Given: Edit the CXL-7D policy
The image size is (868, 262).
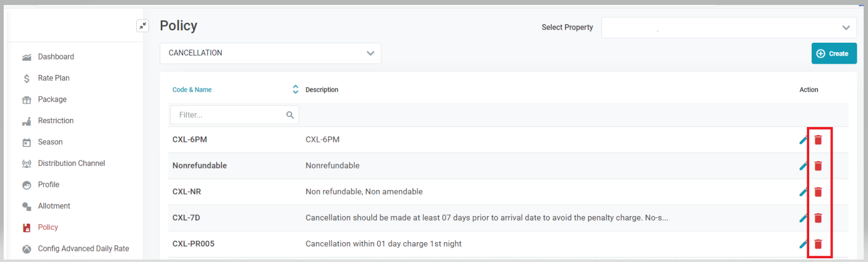Looking at the screenshot, I should (x=803, y=218).
